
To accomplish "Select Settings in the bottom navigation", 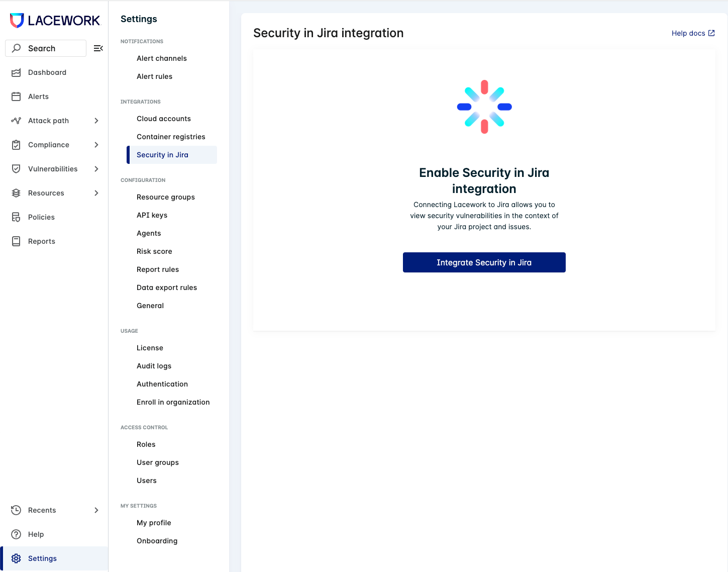I will point(54,558).
